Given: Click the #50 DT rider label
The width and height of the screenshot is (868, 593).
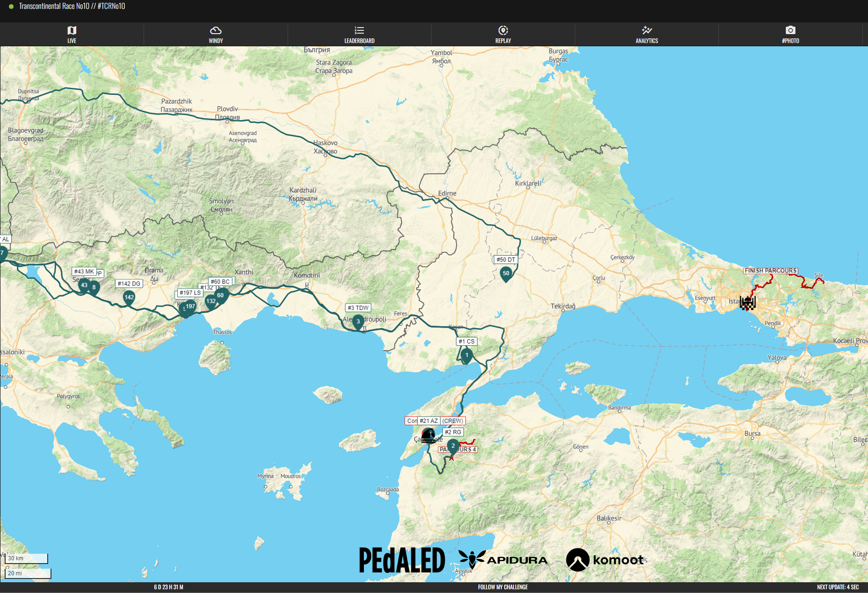Looking at the screenshot, I should tap(506, 260).
